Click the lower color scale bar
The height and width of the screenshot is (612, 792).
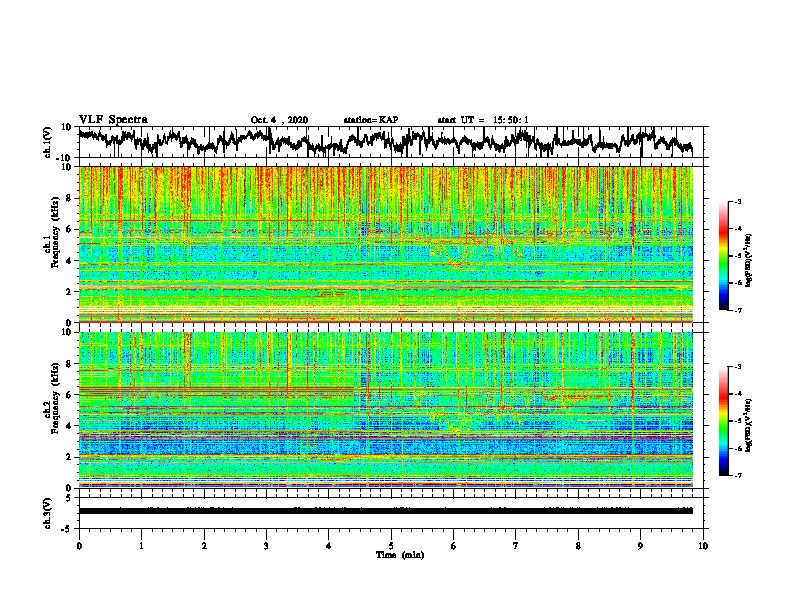pos(723,421)
